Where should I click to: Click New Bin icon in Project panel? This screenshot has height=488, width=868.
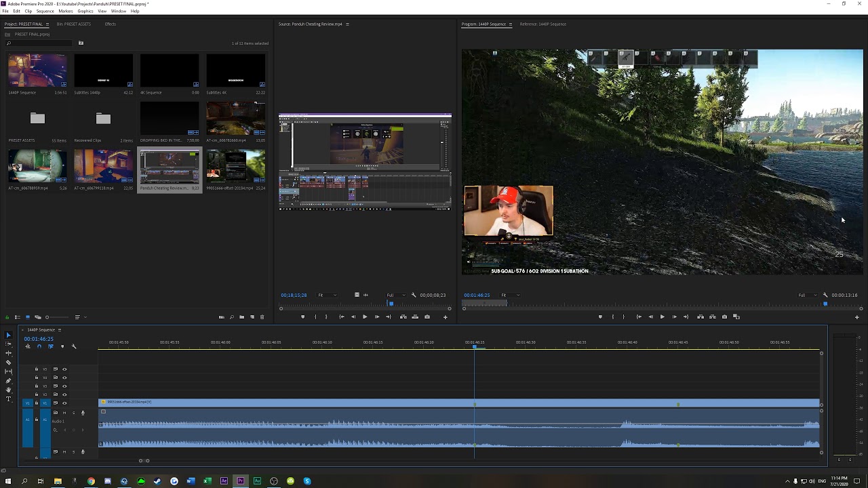(241, 317)
